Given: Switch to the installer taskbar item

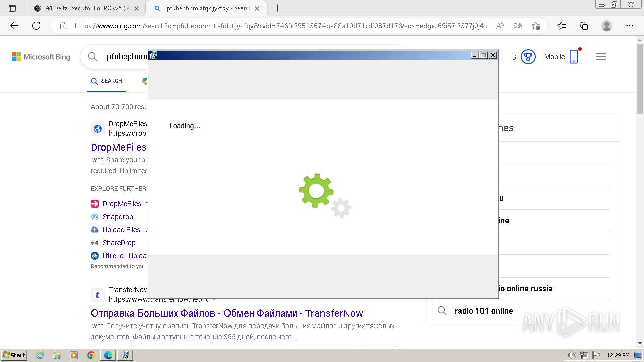Looking at the screenshot, I should [125, 355].
